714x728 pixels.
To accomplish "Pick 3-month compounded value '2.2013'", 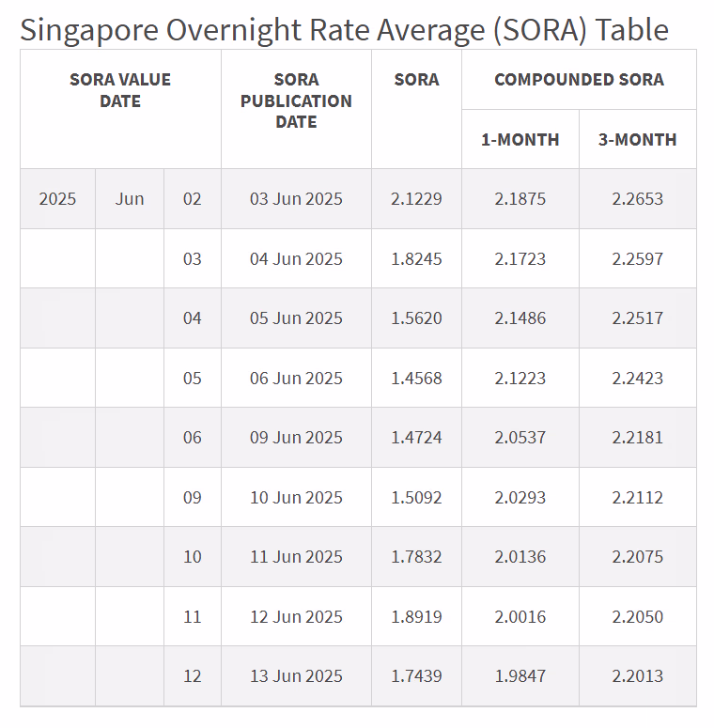I will tap(637, 676).
